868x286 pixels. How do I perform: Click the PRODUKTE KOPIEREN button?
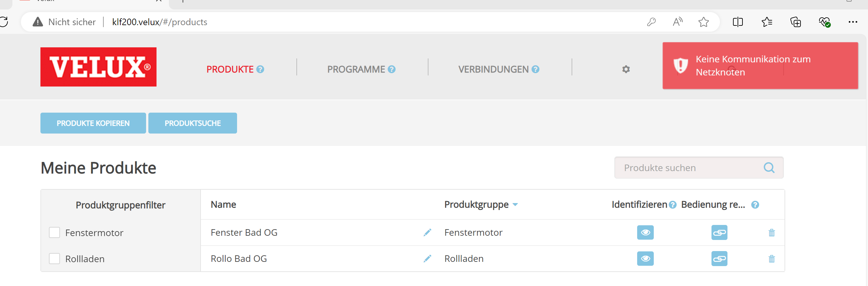click(x=93, y=123)
